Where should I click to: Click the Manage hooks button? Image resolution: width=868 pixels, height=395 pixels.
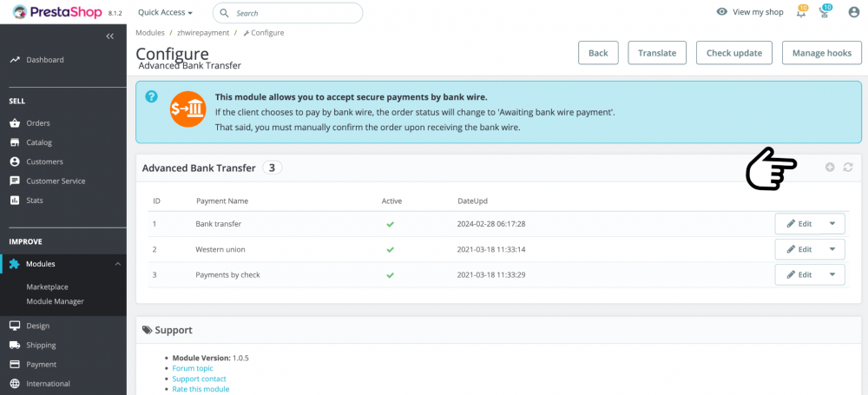tap(821, 53)
